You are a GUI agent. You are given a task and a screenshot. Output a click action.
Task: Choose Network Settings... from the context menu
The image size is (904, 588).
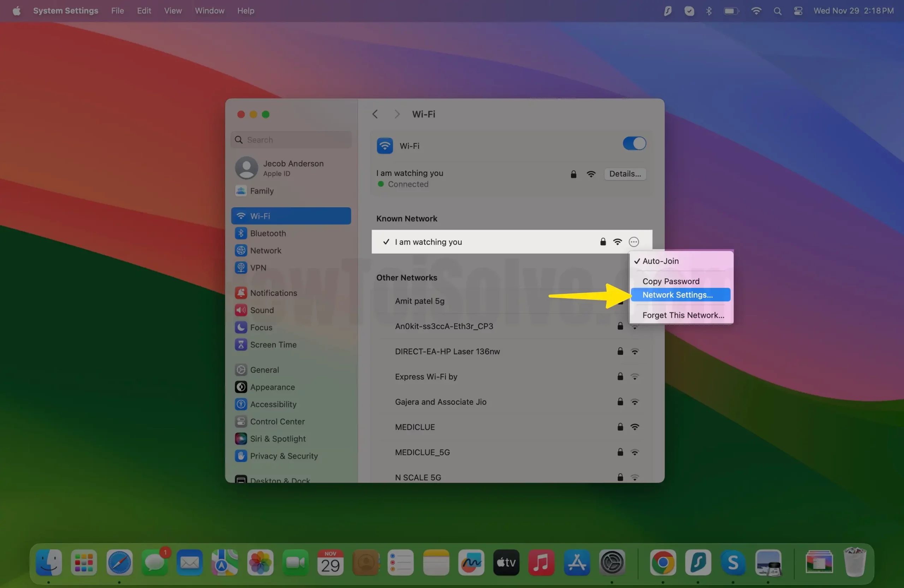(x=677, y=295)
